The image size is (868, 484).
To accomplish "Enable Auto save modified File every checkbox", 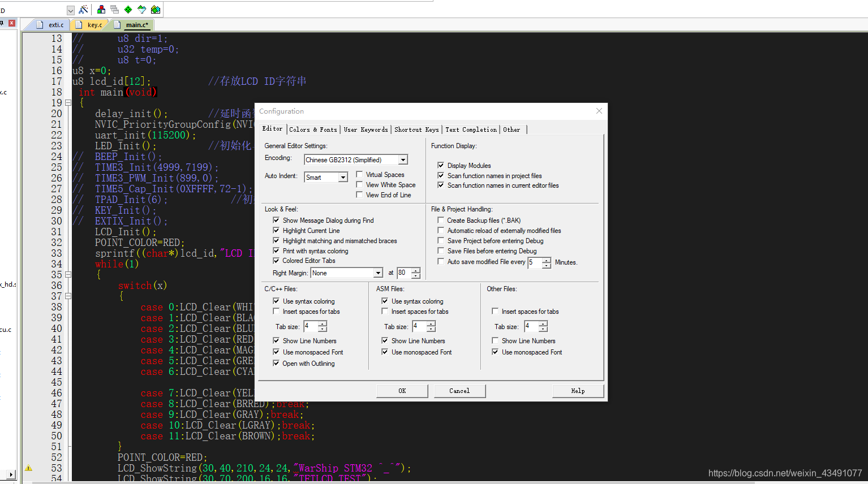I will point(441,261).
